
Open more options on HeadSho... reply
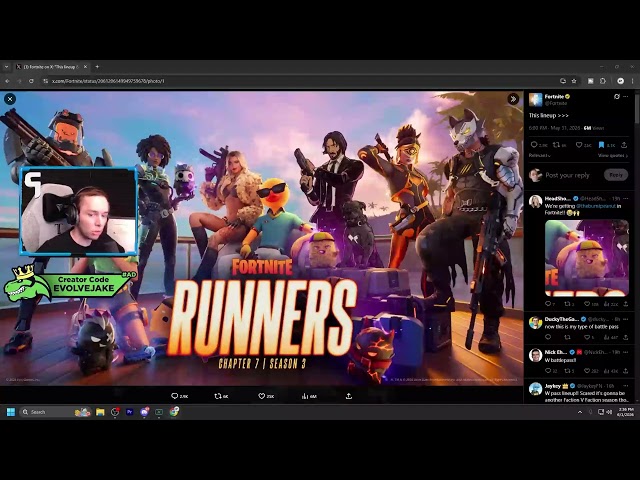pos(626,198)
